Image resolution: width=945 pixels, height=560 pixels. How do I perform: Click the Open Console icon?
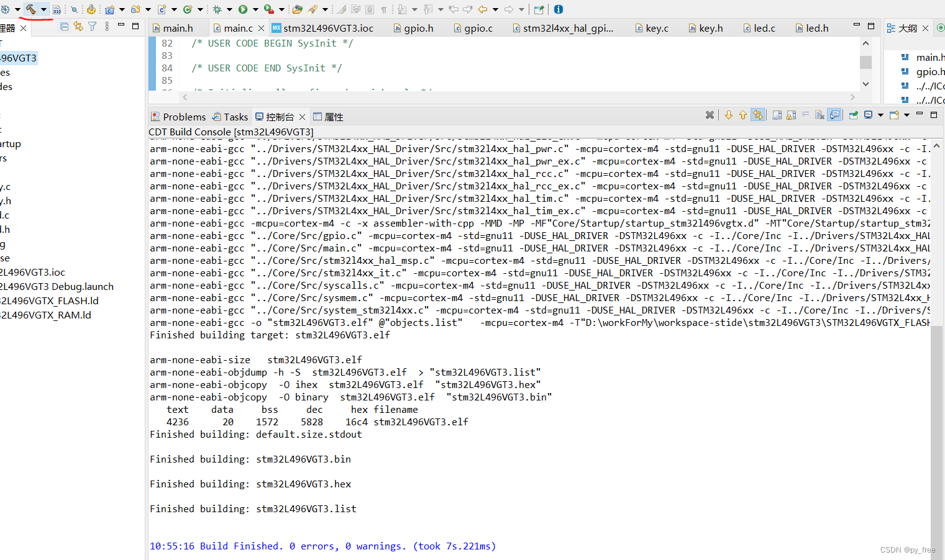tap(894, 115)
